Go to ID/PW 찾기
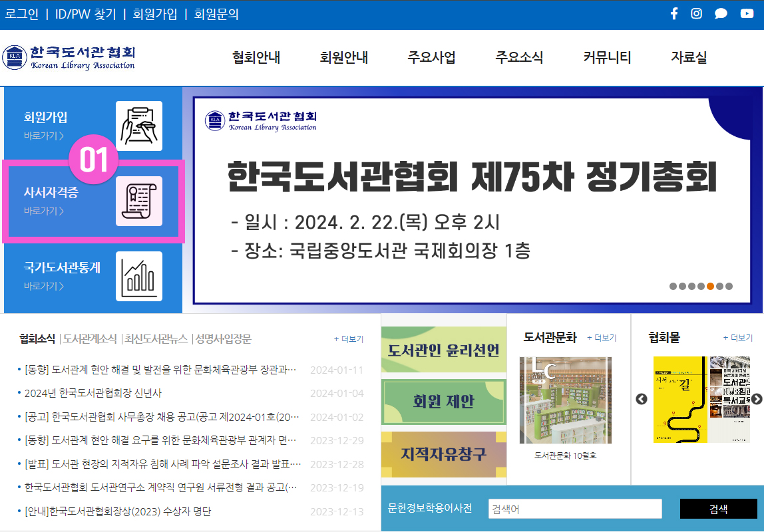764x532 pixels. click(85, 14)
